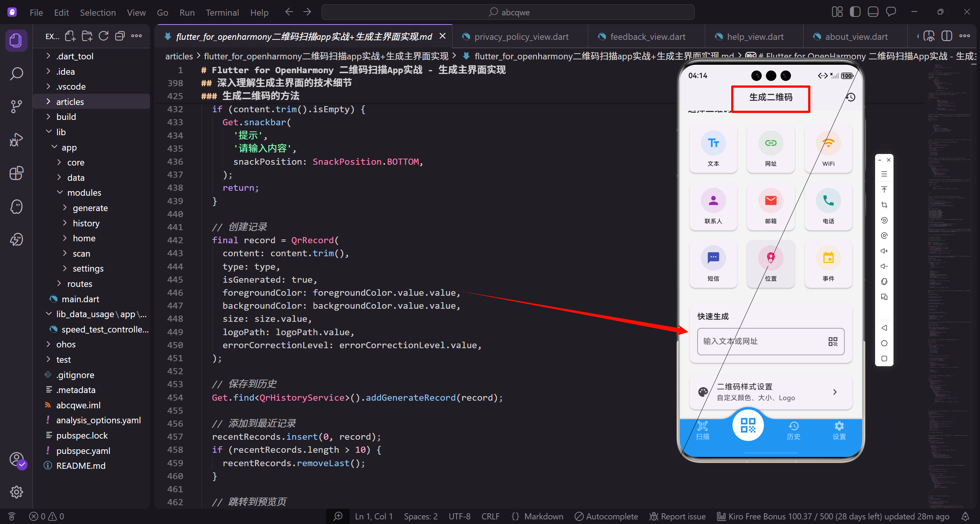The width and height of the screenshot is (980, 524).
Task: Open the Search view in activity bar
Action: [16, 73]
